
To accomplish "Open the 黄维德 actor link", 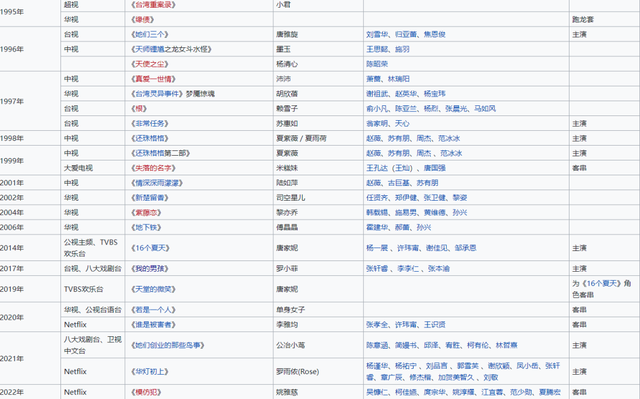I will pyautogui.click(x=434, y=213).
